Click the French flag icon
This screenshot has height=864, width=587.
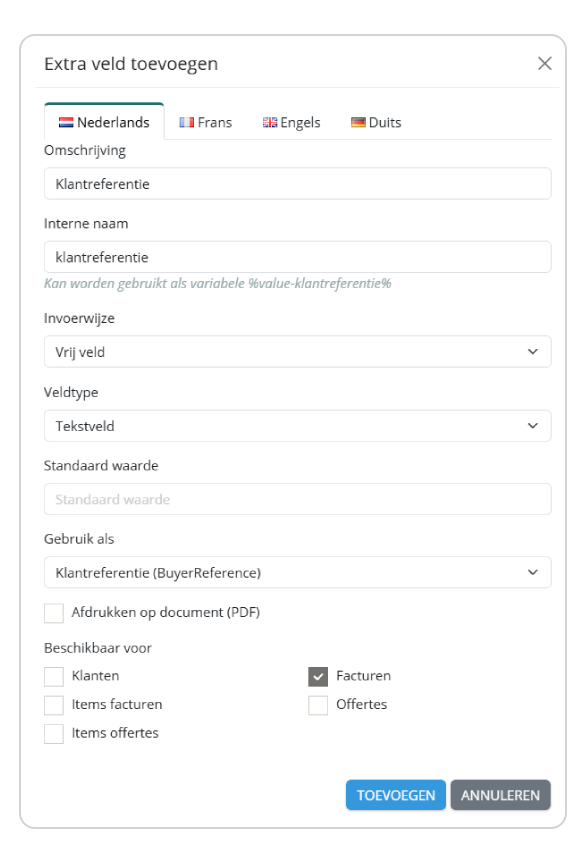pos(187,122)
